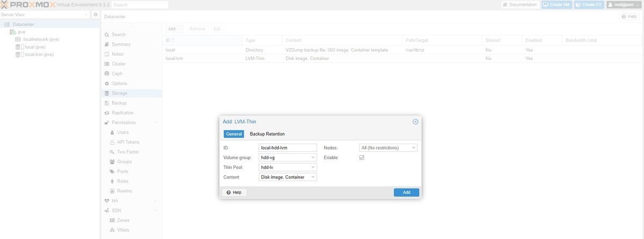The height and width of the screenshot is (239, 644).
Task: Click the Proxmox logo
Action: (x=27, y=4)
